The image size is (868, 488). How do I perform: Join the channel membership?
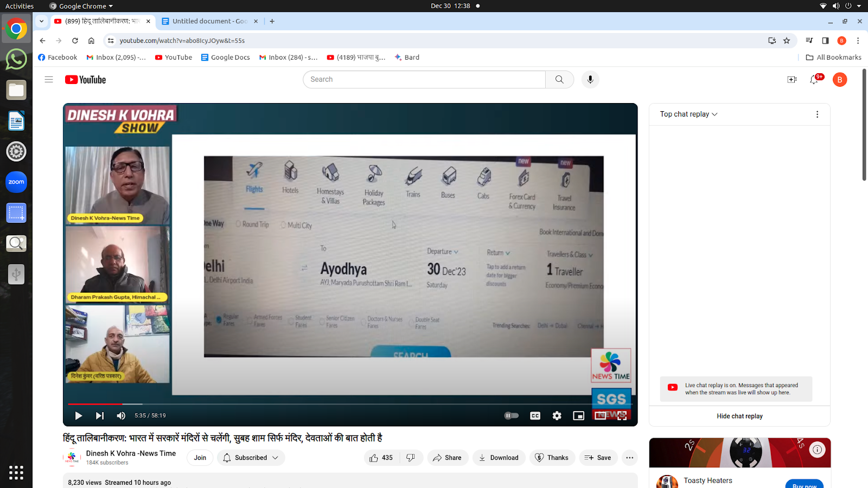(x=200, y=458)
